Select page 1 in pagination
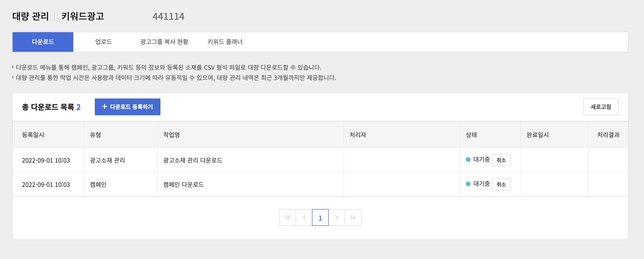Image resolution: width=644 pixels, height=259 pixels. (320, 217)
